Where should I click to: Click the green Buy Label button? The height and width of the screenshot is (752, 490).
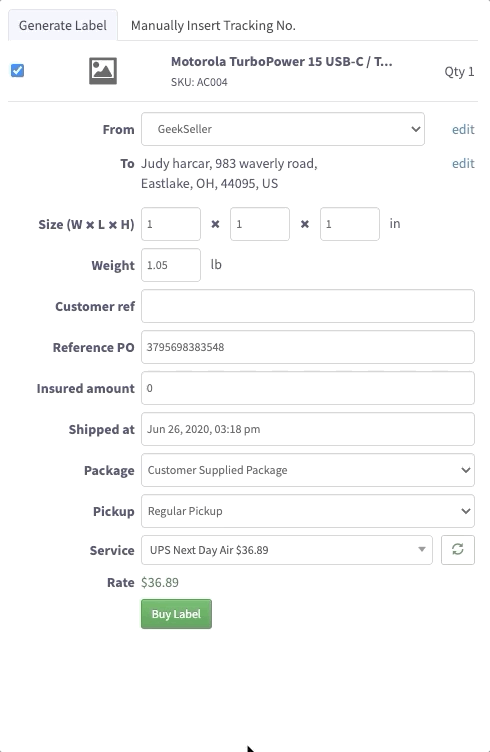(x=176, y=614)
